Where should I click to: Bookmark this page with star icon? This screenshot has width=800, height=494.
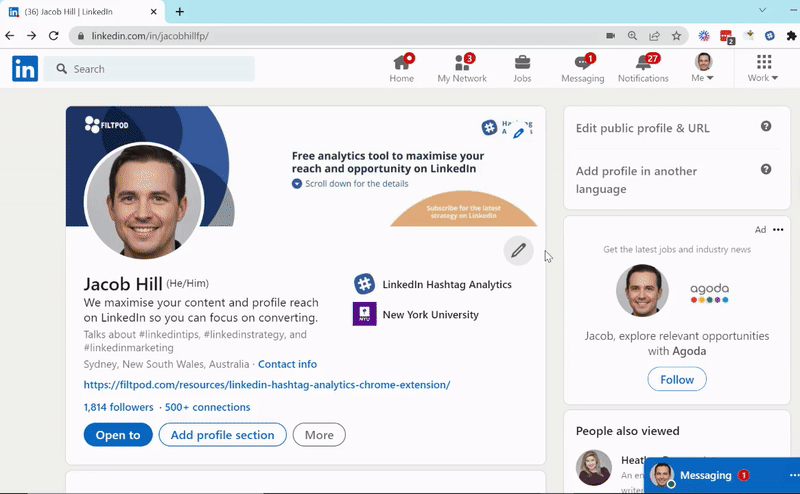pyautogui.click(x=677, y=36)
